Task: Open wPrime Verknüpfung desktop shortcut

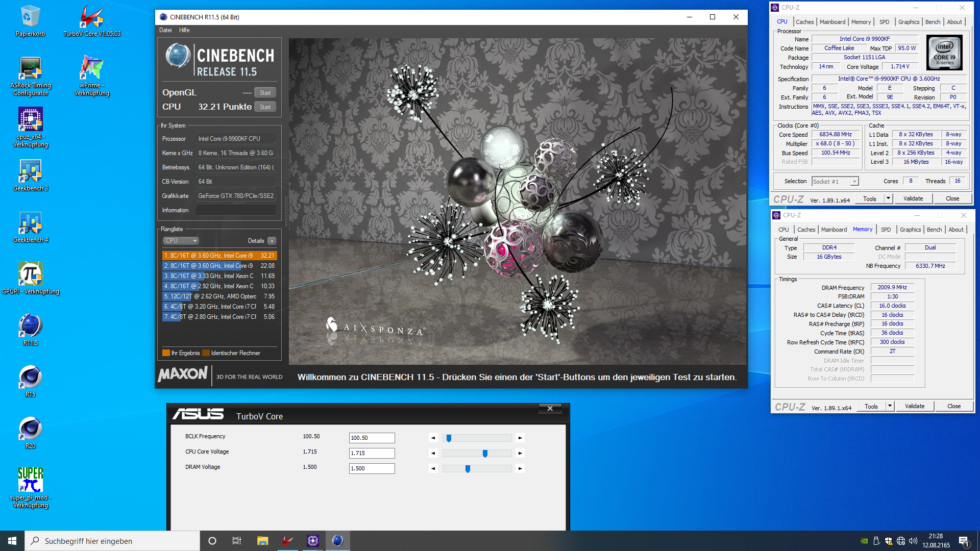Action: [92, 76]
